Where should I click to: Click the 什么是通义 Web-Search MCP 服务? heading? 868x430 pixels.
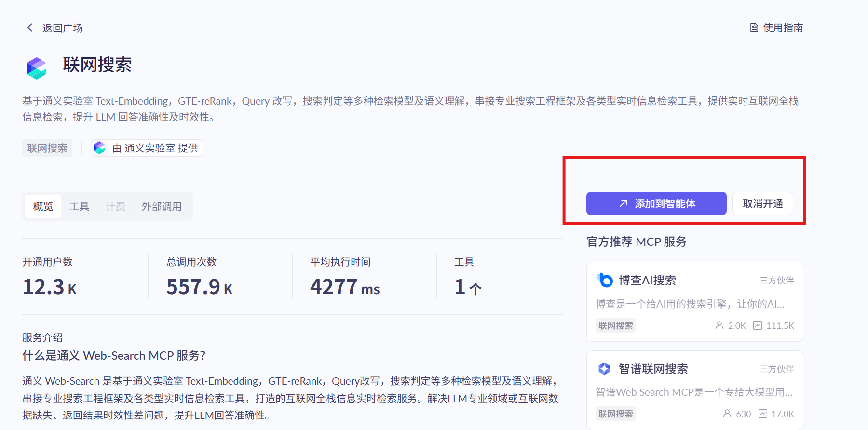click(x=114, y=355)
